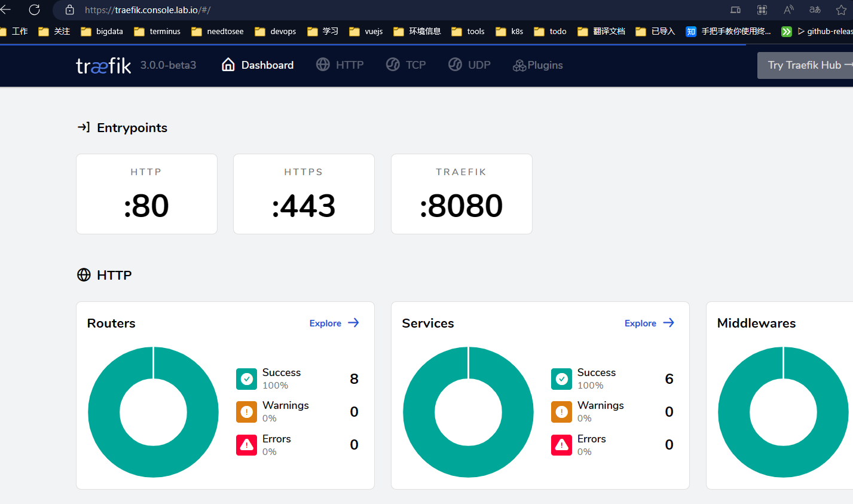Screen dimensions: 853x504
Task: Click the Routers Errors triangle icon
Action: [246, 445]
